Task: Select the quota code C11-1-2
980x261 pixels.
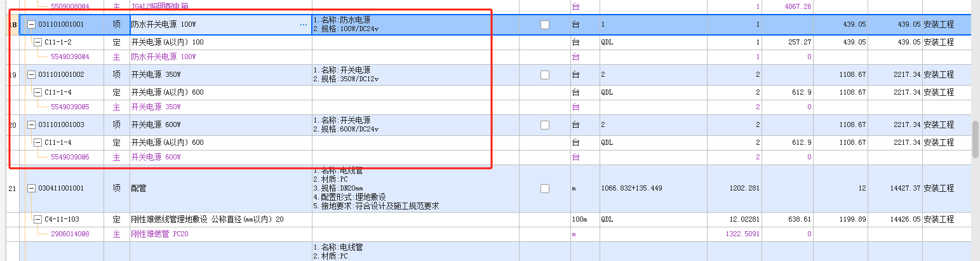Action: (58, 43)
